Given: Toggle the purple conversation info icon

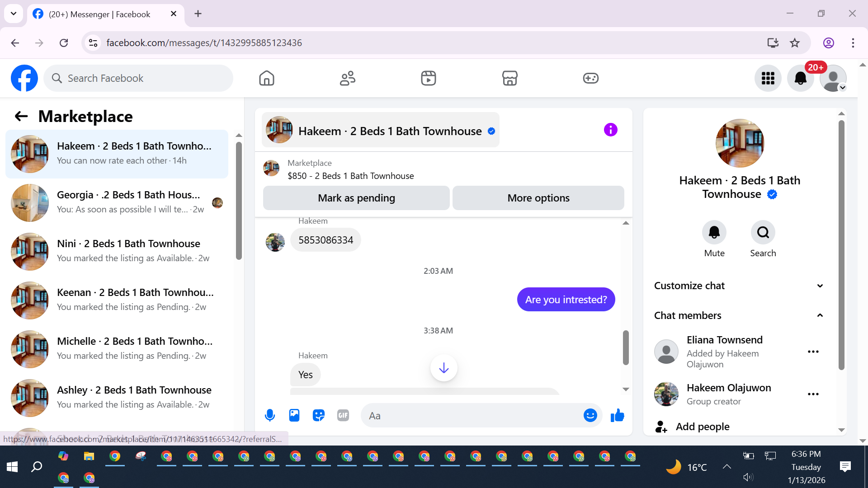Looking at the screenshot, I should (x=610, y=130).
